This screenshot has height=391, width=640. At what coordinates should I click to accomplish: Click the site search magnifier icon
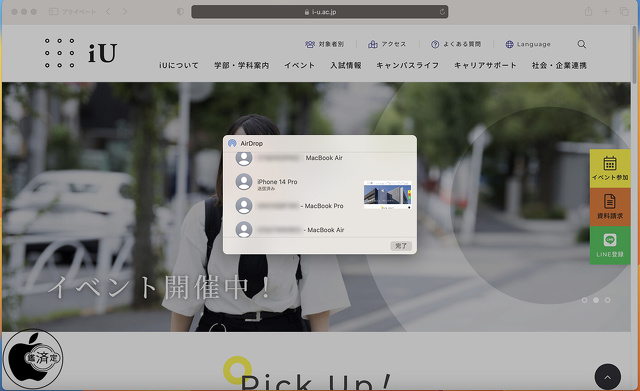click(582, 44)
